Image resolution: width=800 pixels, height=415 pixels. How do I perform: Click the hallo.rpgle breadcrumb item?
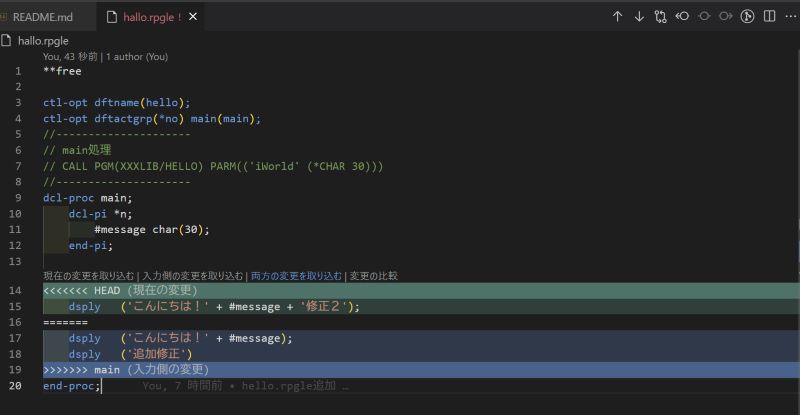point(43,41)
